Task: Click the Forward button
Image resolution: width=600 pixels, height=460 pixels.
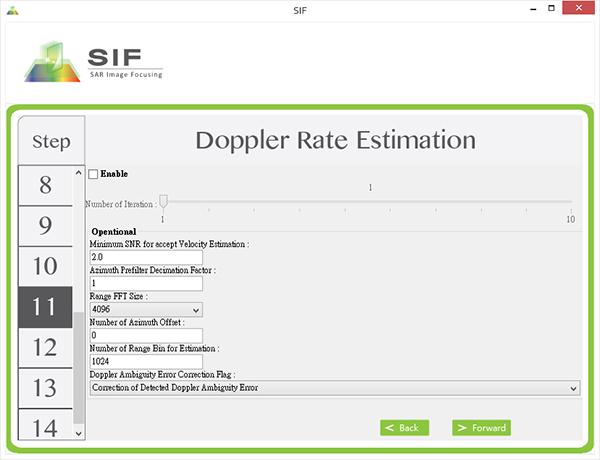Action: [x=481, y=428]
